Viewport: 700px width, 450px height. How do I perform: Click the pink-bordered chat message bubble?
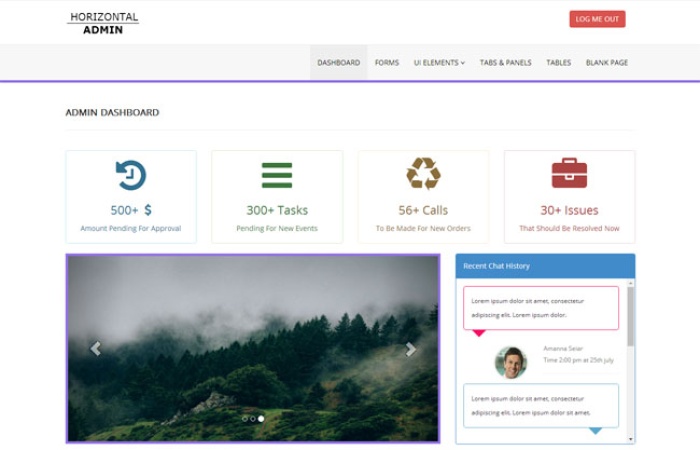541,308
